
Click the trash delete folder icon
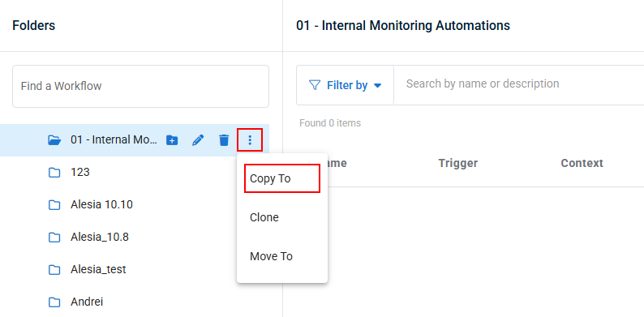tap(224, 140)
